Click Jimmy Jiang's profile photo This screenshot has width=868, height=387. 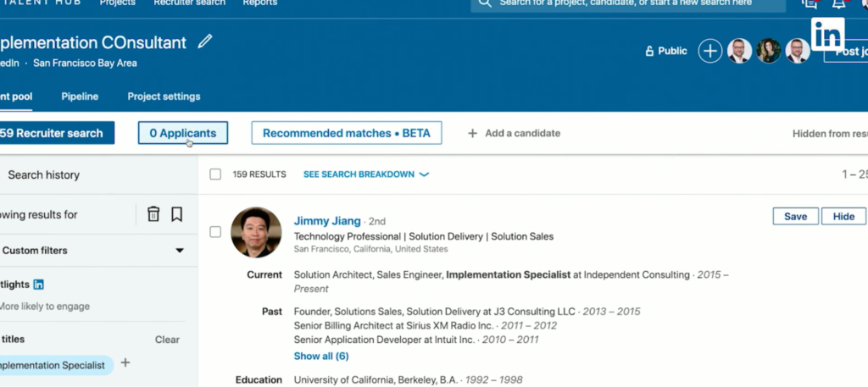coord(256,232)
